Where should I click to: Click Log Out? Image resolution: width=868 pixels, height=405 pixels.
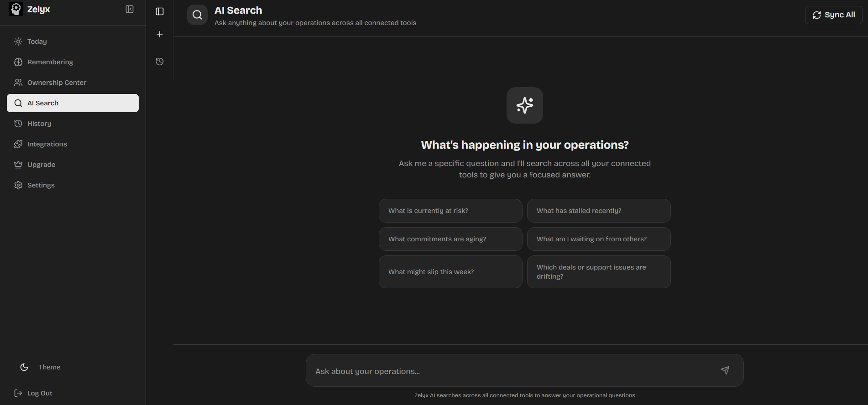click(x=40, y=393)
